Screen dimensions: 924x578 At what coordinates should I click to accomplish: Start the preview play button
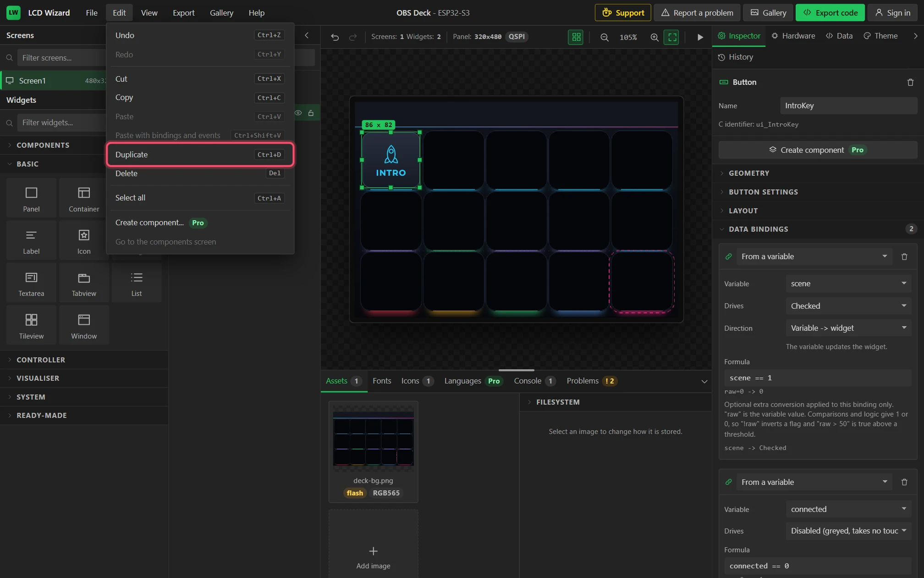click(700, 37)
